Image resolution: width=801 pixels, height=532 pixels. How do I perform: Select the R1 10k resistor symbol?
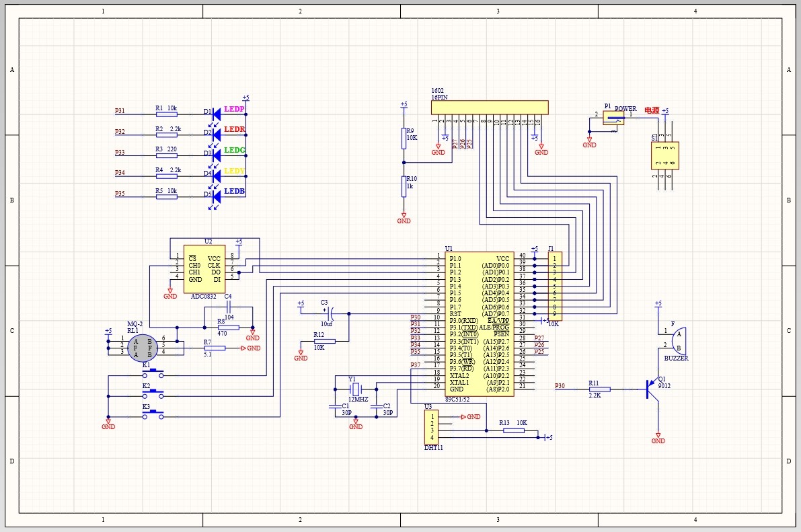tap(167, 114)
